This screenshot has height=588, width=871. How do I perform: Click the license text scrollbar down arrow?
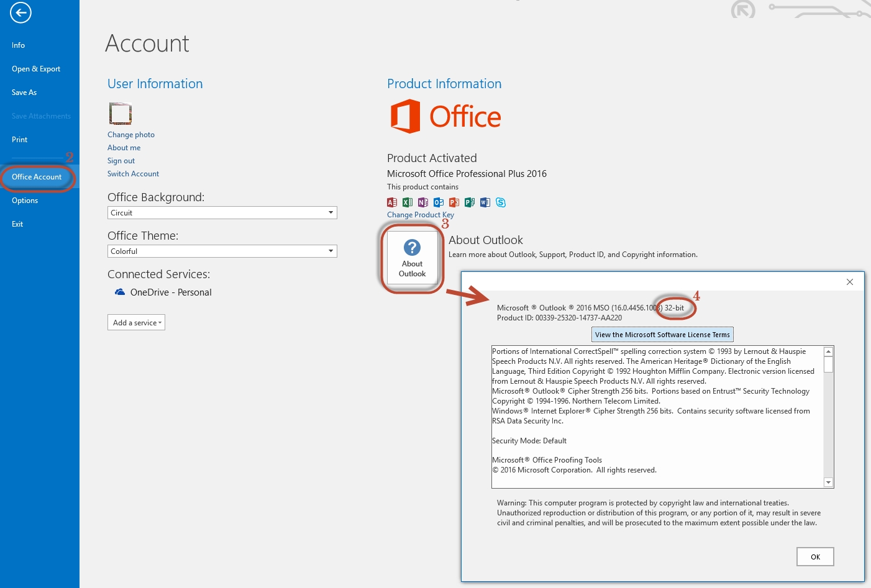pos(828,482)
